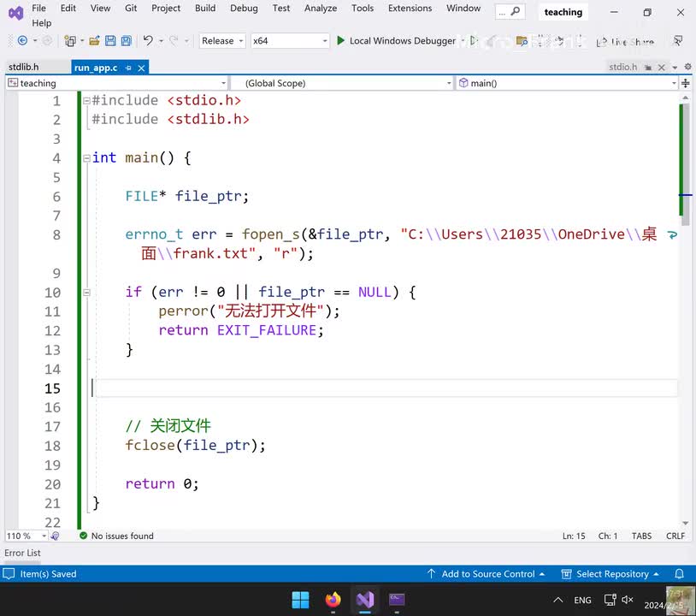Collapse the if (err != 0) block
Image resolution: width=696 pixels, height=616 pixels.
86,293
